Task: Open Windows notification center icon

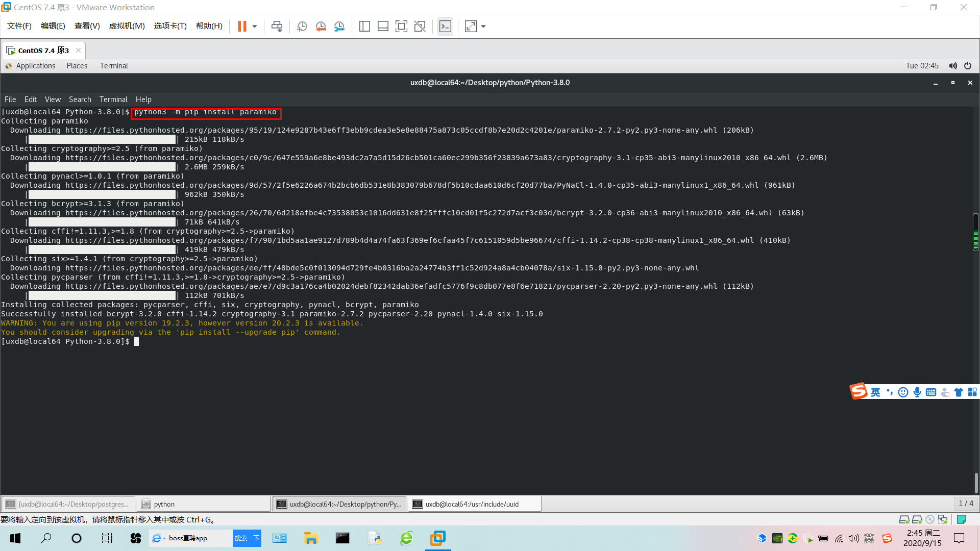Action: (959, 538)
